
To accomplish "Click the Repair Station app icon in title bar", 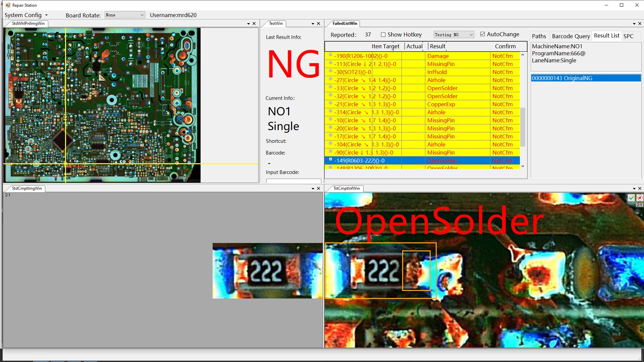I will click(x=8, y=5).
